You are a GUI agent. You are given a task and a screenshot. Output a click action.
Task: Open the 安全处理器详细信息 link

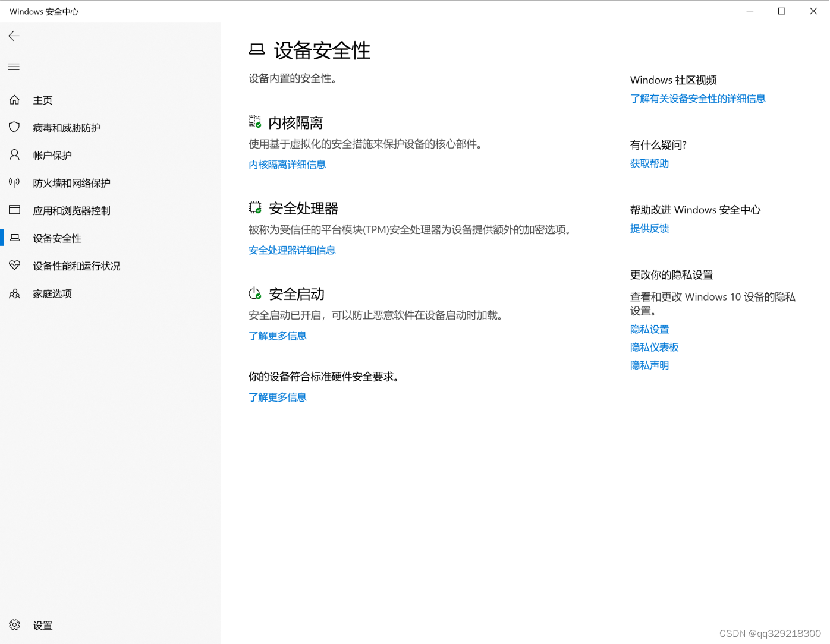tap(292, 250)
